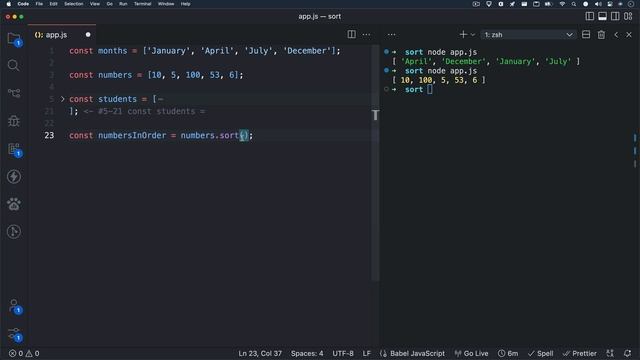This screenshot has height=360, width=640.
Task: Open editor More Actions ellipsis
Action: 367,35
